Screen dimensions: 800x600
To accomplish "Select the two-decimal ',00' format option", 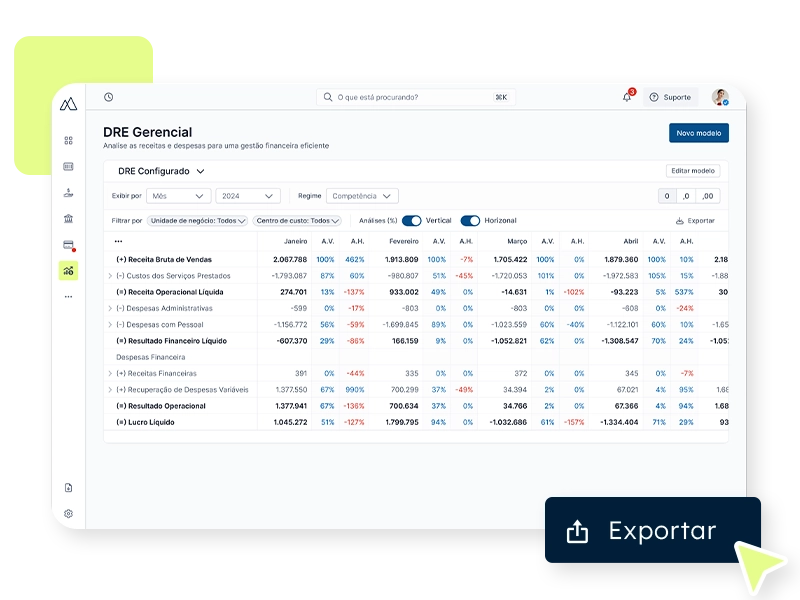I will [708, 196].
